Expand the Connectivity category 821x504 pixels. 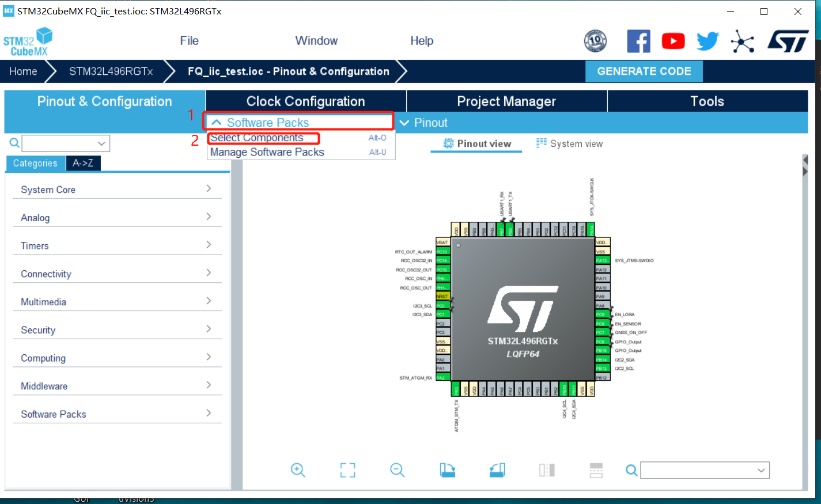coord(117,274)
